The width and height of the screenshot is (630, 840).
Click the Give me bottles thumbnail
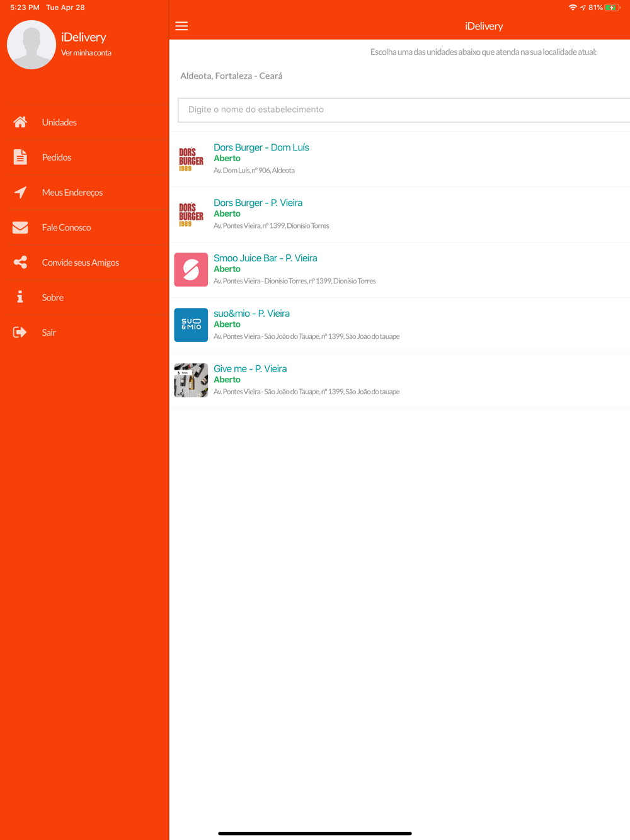pyautogui.click(x=191, y=380)
